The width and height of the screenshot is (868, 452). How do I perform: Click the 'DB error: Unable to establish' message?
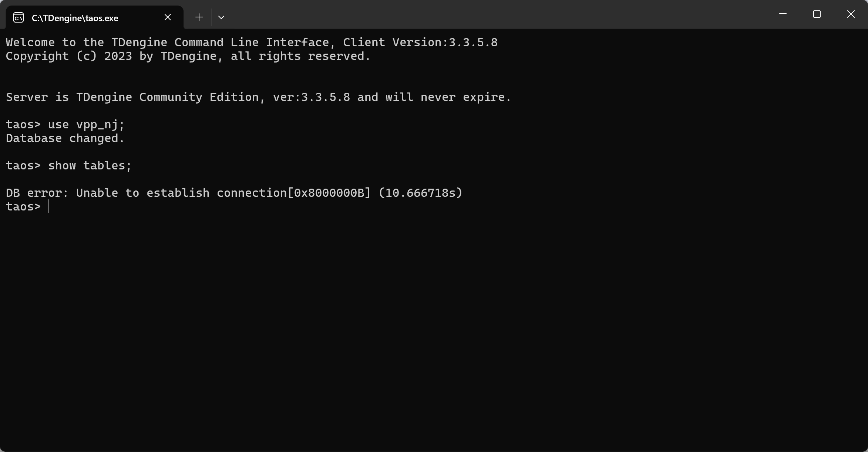107,193
